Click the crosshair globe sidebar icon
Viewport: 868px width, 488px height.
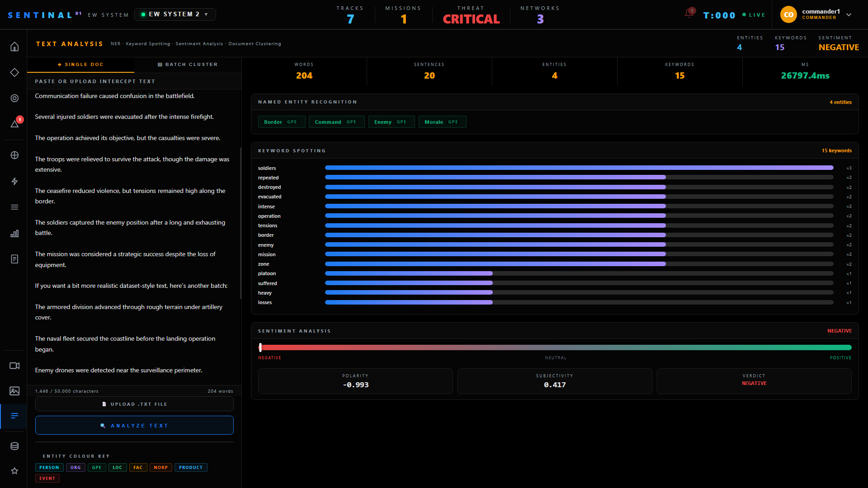tap(14, 155)
